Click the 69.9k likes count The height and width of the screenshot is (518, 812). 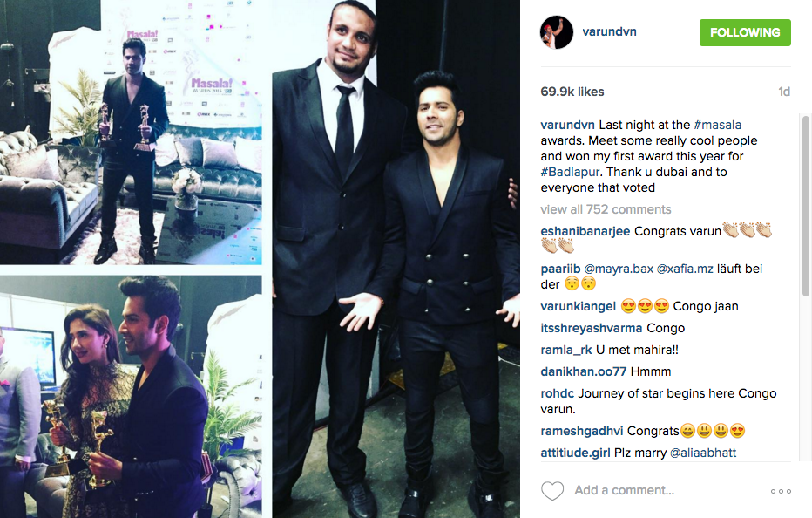pos(572,92)
